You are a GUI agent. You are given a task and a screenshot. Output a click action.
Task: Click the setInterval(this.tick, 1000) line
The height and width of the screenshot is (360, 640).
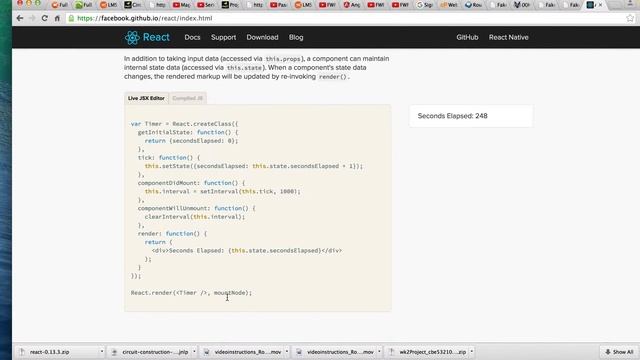(222, 191)
